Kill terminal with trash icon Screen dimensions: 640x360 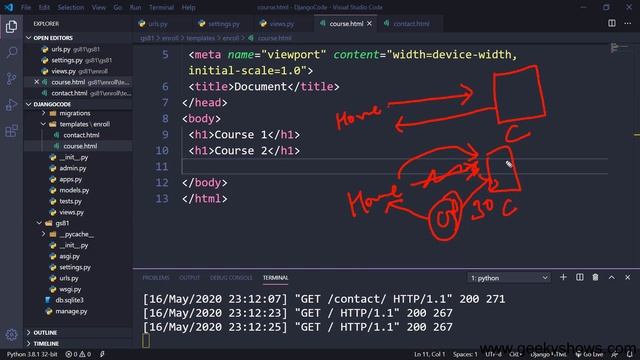(596, 278)
